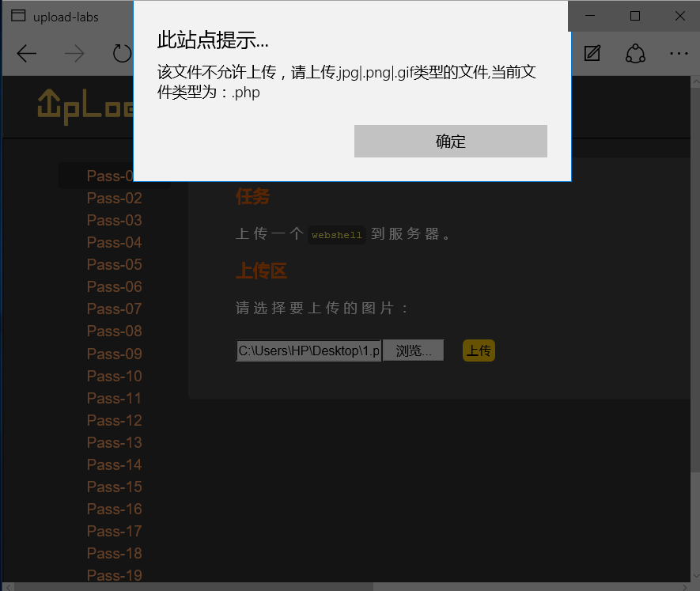Click the upload-labs tab page icon

pyautogui.click(x=17, y=16)
